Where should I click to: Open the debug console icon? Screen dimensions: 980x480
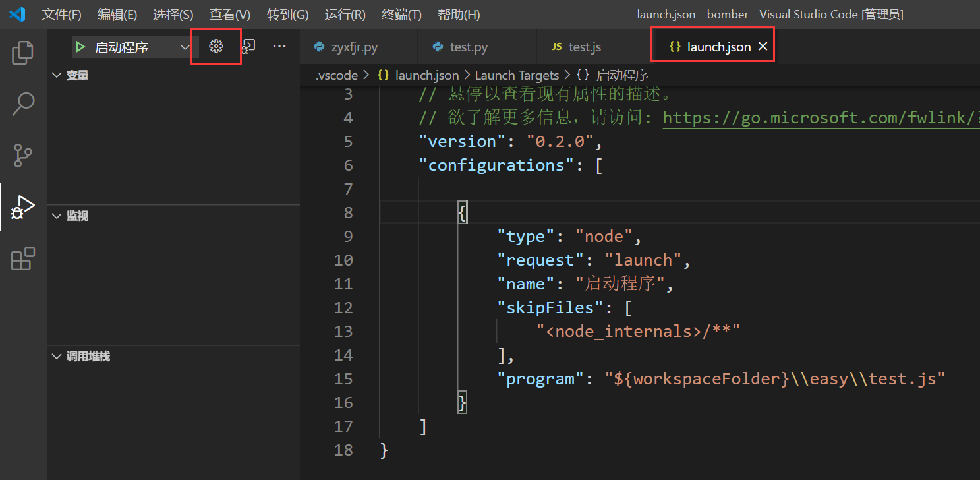[x=248, y=46]
